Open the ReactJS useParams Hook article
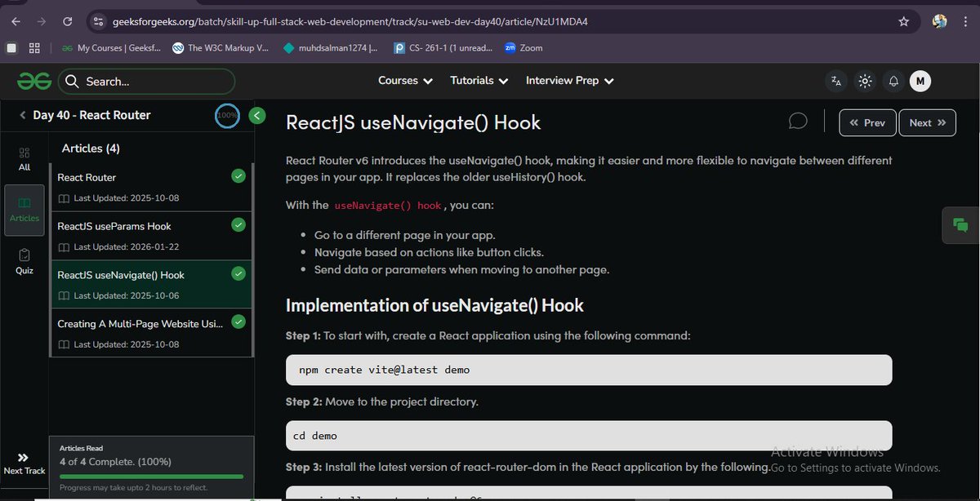 click(152, 236)
